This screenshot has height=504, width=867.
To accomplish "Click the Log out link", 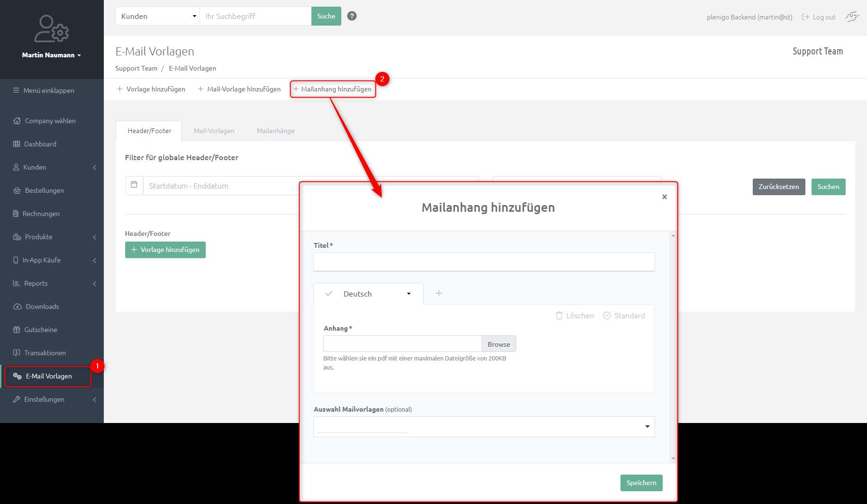I will tap(819, 17).
